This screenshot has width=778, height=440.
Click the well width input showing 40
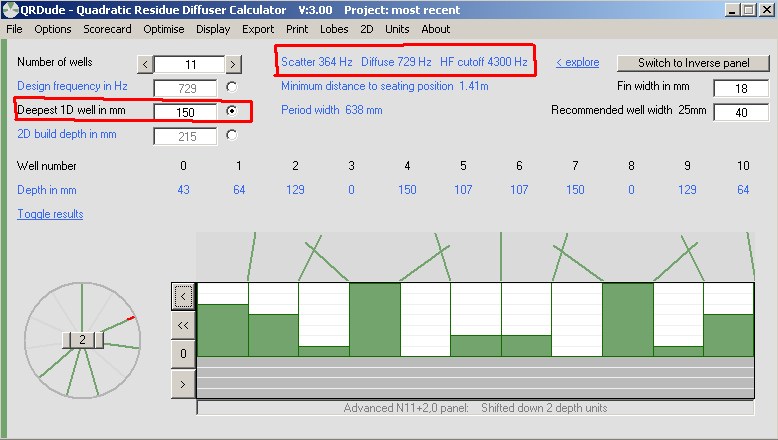tap(741, 113)
